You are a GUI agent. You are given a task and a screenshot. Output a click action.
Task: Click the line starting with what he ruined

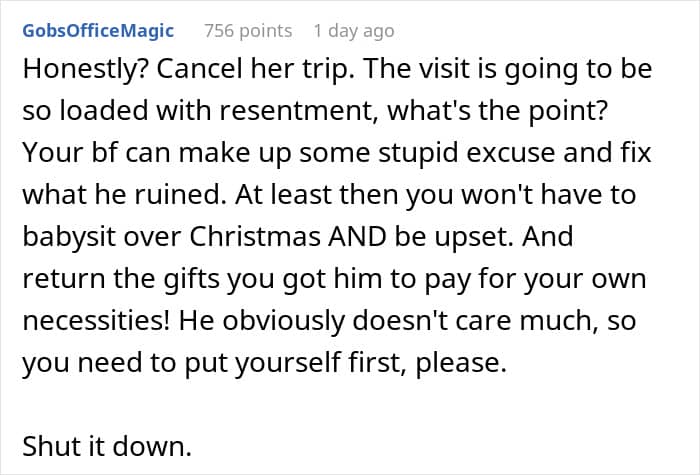click(329, 195)
